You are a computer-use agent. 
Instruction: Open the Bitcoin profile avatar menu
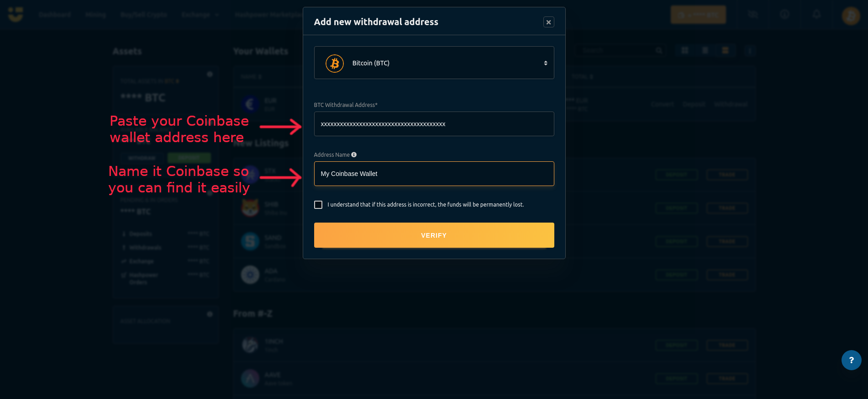tap(851, 16)
